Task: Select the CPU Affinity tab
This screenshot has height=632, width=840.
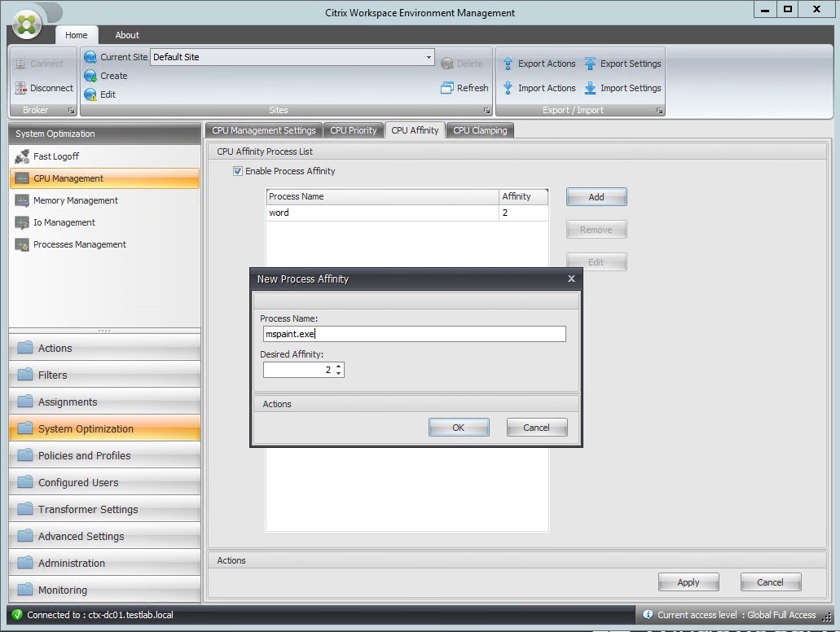Action: click(x=415, y=130)
